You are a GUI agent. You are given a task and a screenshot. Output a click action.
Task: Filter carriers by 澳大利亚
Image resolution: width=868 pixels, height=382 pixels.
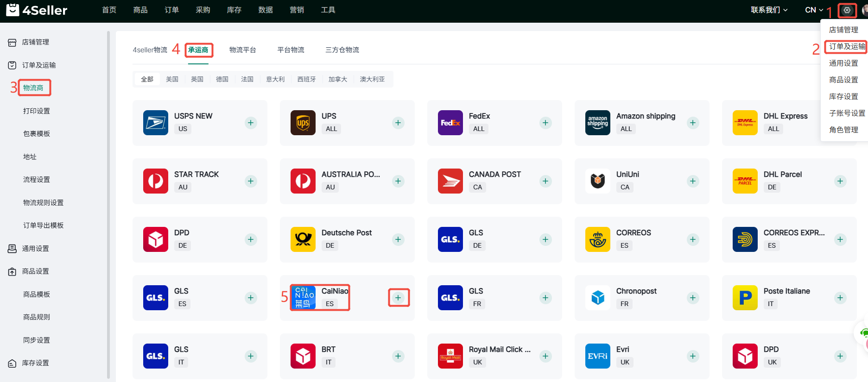[x=373, y=79]
